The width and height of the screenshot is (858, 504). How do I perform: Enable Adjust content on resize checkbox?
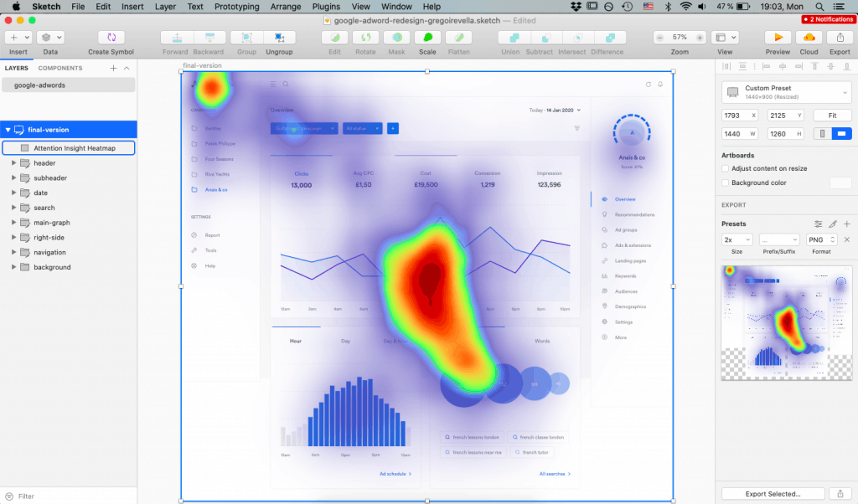(x=725, y=168)
